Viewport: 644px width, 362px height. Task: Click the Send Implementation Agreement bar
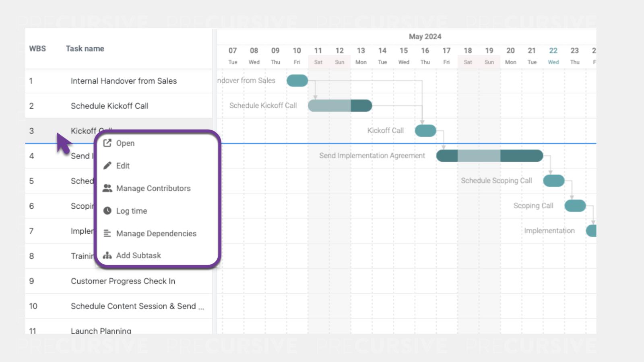[489, 156]
